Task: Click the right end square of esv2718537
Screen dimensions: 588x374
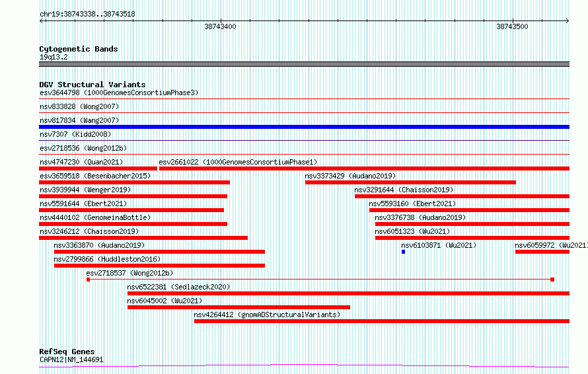Action: tap(552, 280)
